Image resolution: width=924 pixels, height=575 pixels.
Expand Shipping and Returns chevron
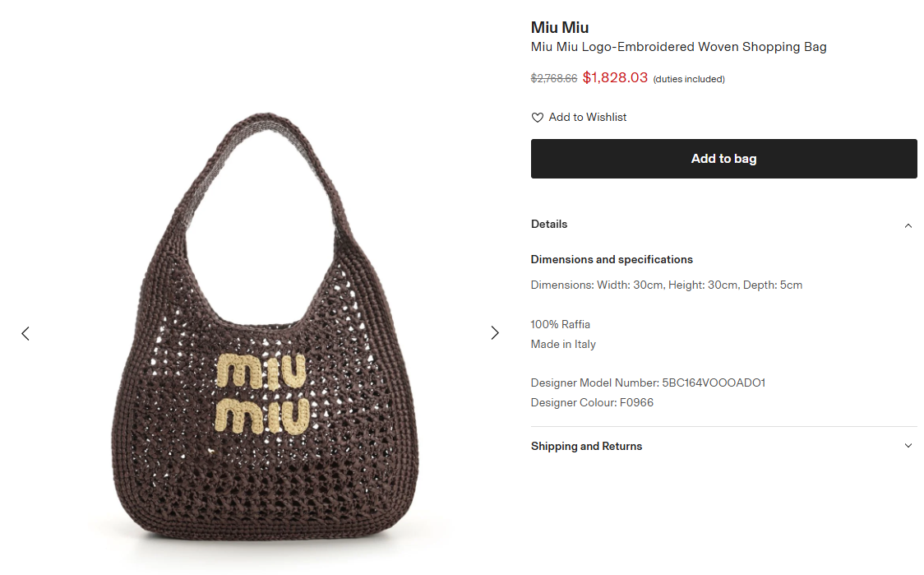pos(908,446)
